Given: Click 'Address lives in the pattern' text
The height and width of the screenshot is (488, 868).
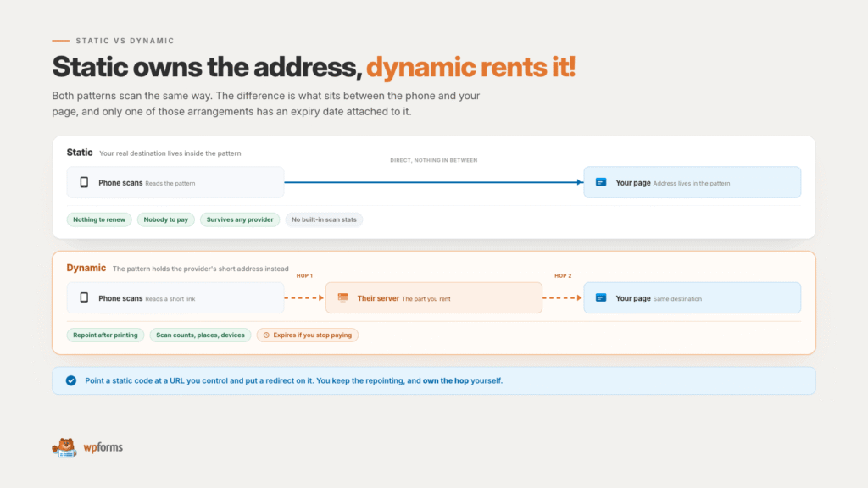Looking at the screenshot, I should (x=692, y=183).
